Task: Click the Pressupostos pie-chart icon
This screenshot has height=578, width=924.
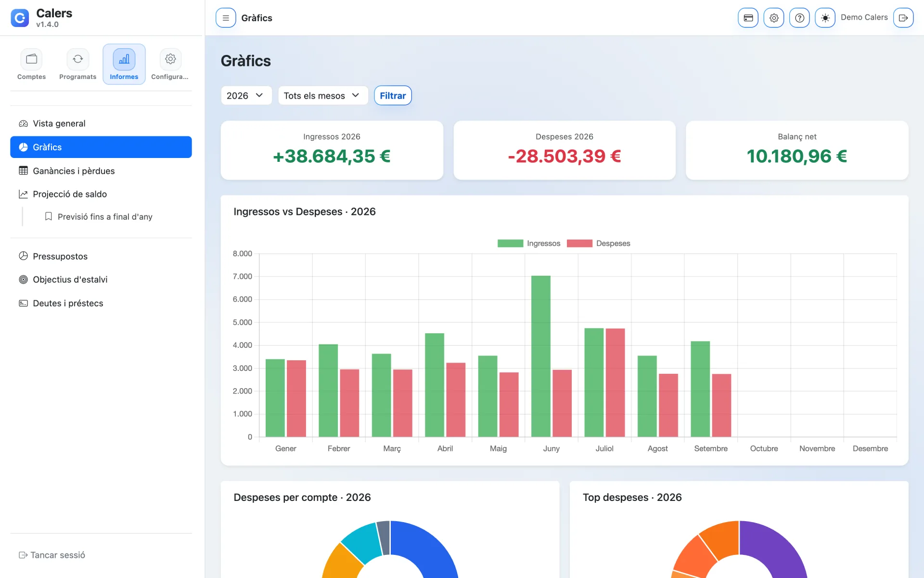Action: (x=23, y=256)
